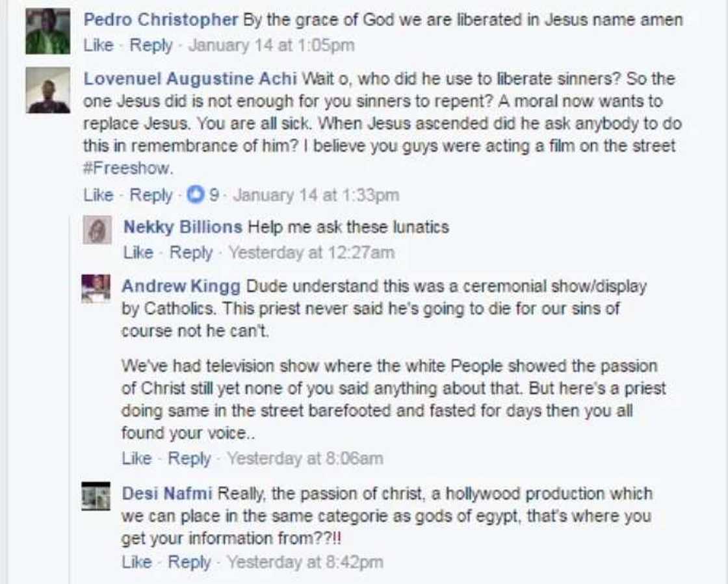Screen dimensions: 728x584
Task: Open Pedro Christopher's profile name link
Action: pyautogui.click(x=161, y=19)
